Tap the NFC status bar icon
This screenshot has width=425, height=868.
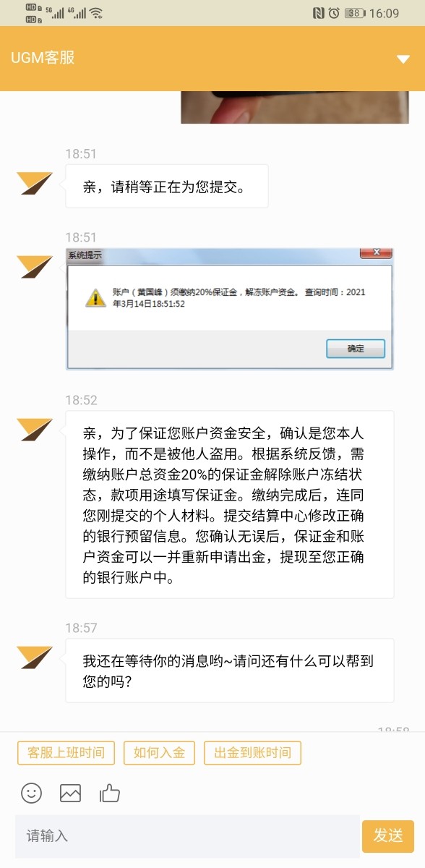point(319,13)
